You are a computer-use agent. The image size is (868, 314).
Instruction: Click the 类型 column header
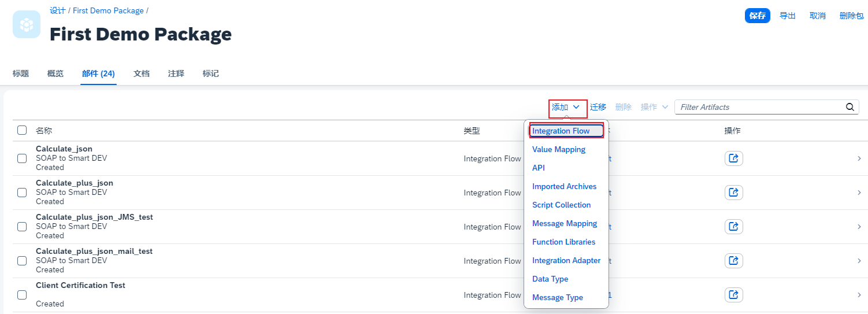tap(472, 131)
